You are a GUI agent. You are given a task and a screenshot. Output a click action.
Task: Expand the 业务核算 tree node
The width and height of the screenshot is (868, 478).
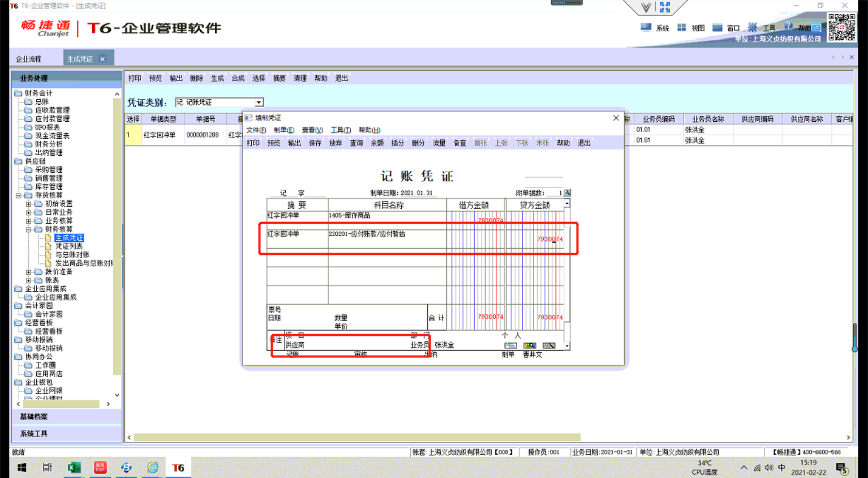(29, 221)
